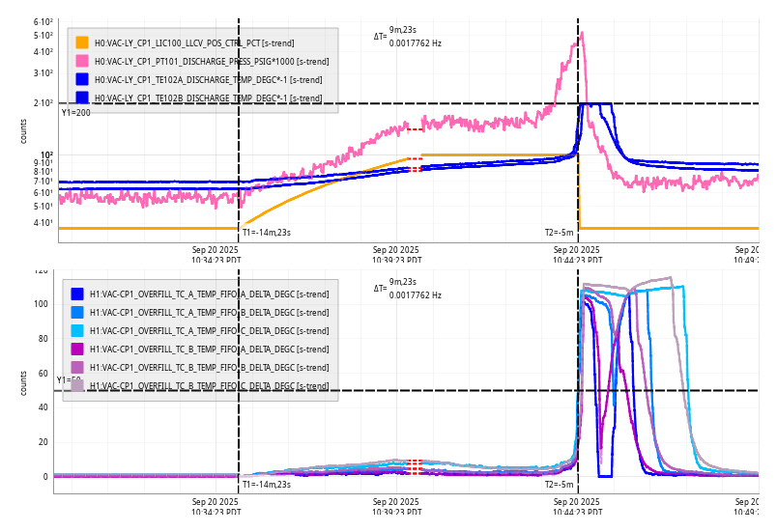Click the ΔT 9m,23s readout in bottom plot

[x=403, y=283]
